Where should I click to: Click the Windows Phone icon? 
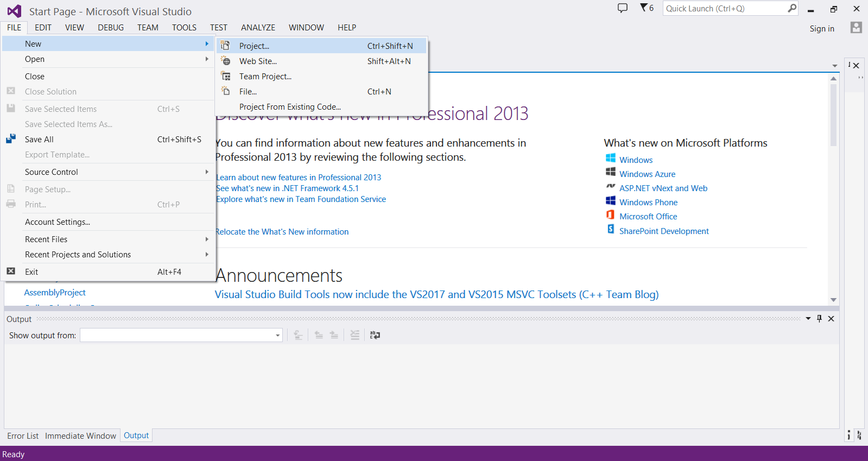[611, 200]
